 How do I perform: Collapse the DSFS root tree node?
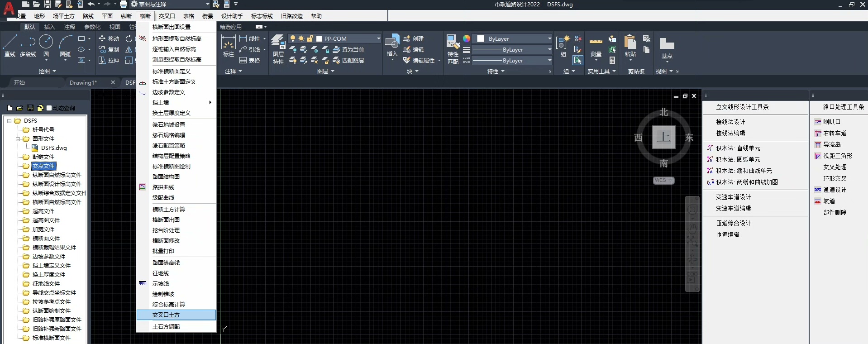click(9, 121)
